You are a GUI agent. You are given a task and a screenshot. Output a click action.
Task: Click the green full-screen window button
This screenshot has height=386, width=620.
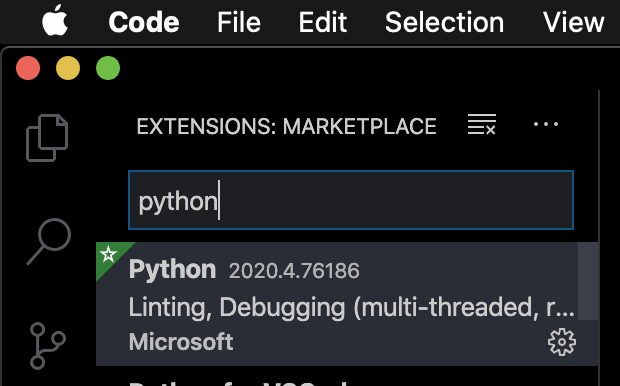tap(108, 68)
